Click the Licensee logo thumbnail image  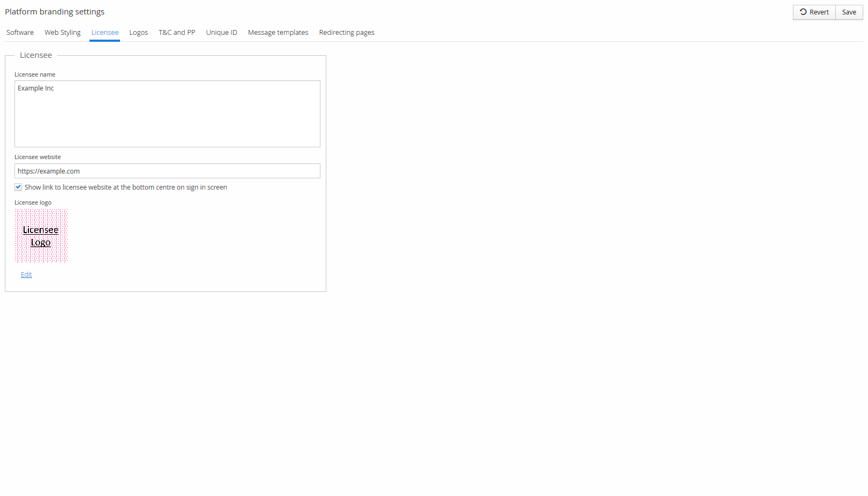pyautogui.click(x=41, y=236)
